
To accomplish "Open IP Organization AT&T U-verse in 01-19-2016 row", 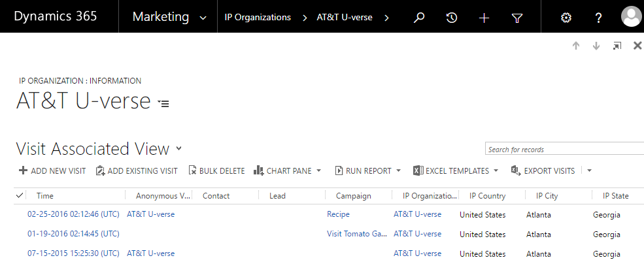I will pyautogui.click(x=417, y=234).
